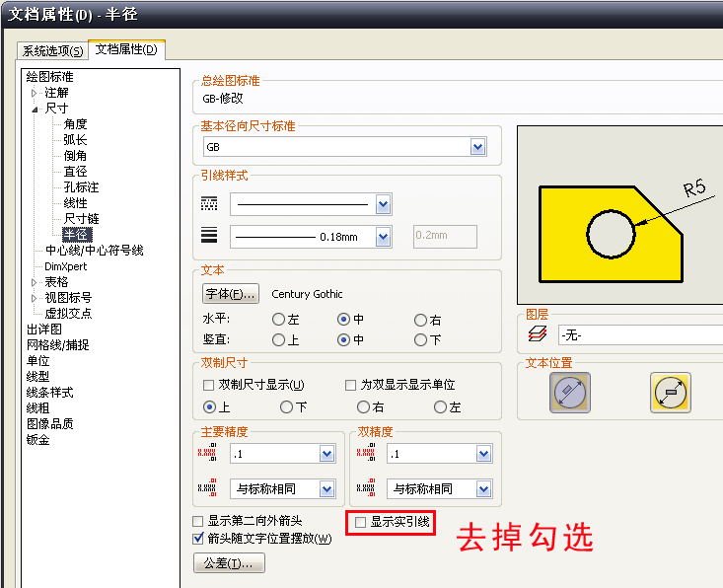Open the 图层 layer dropdown

click(x=640, y=335)
